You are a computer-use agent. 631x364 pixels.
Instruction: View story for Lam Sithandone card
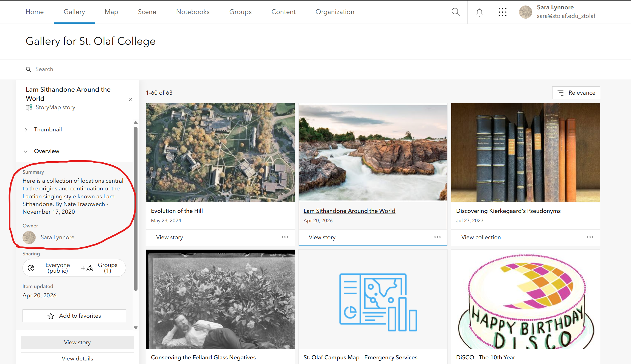click(x=322, y=237)
